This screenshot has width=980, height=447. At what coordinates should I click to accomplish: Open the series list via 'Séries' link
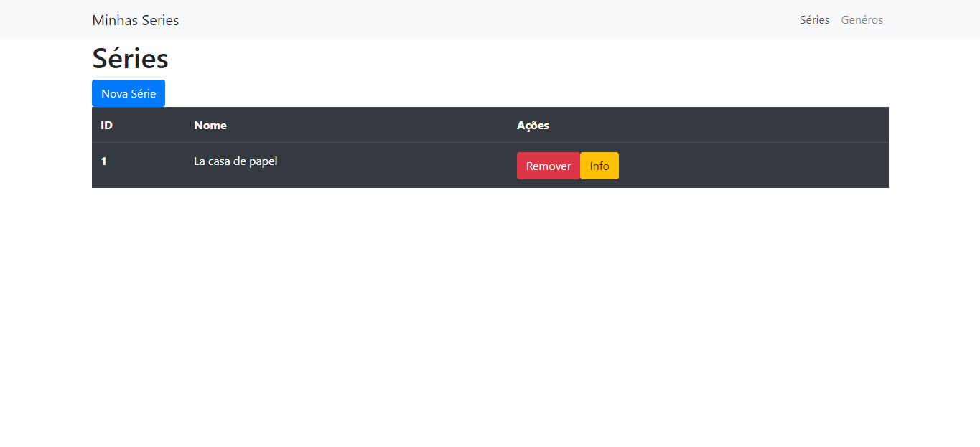click(814, 19)
